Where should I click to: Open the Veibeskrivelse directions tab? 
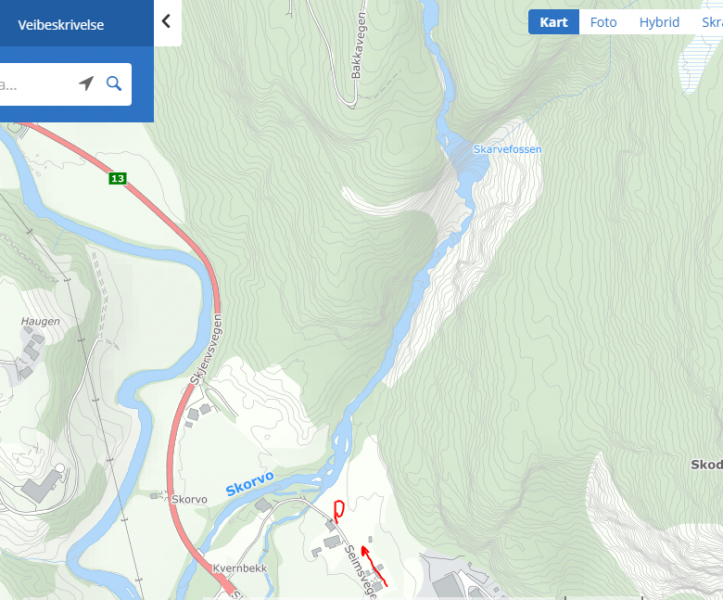(x=60, y=24)
